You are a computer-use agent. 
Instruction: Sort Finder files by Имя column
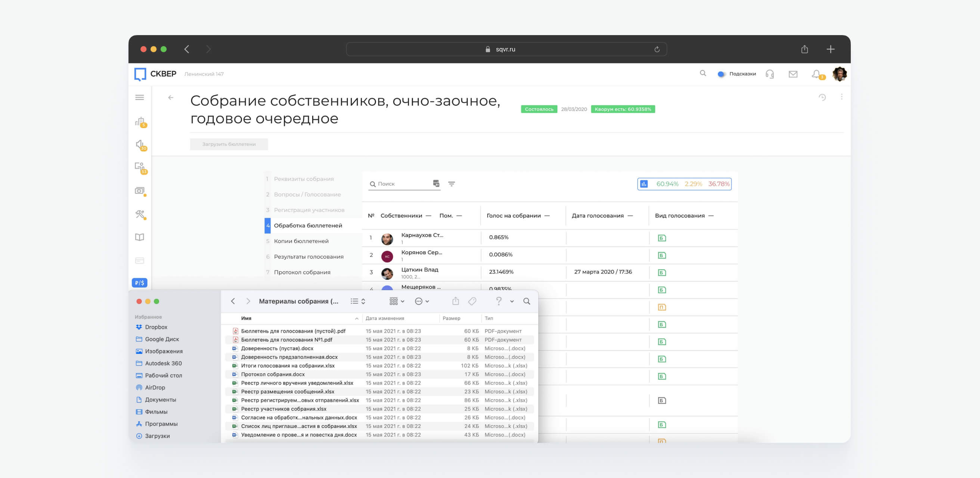coord(246,318)
